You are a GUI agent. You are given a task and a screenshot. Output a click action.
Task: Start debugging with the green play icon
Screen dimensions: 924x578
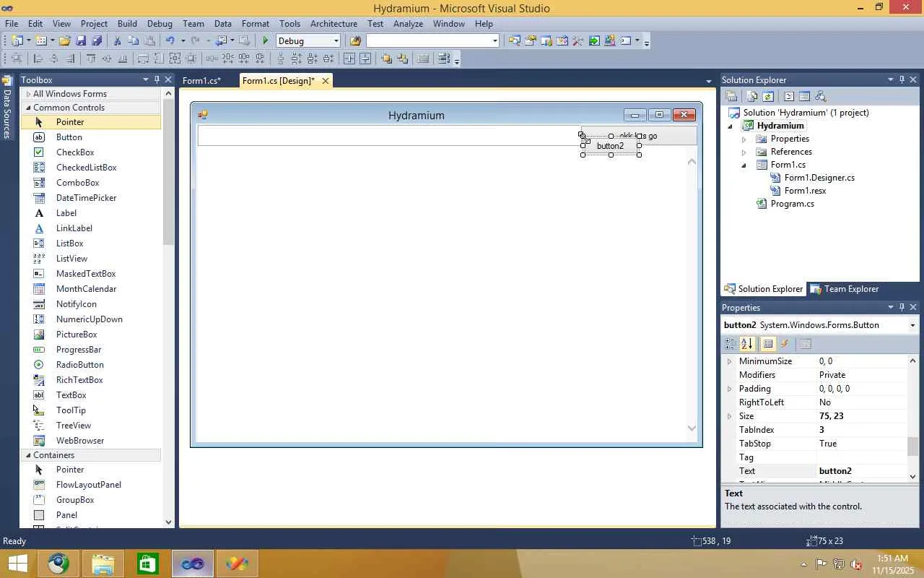coord(266,41)
